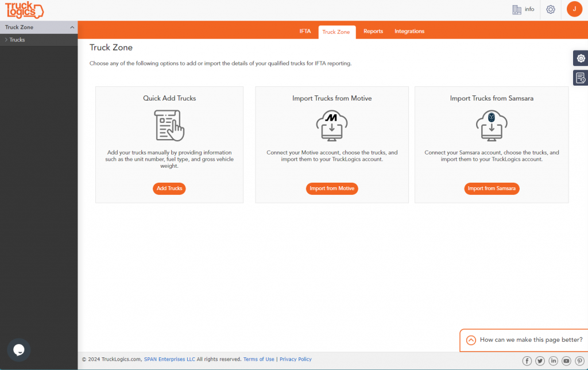Expand the Trucks sidebar item

pos(14,40)
